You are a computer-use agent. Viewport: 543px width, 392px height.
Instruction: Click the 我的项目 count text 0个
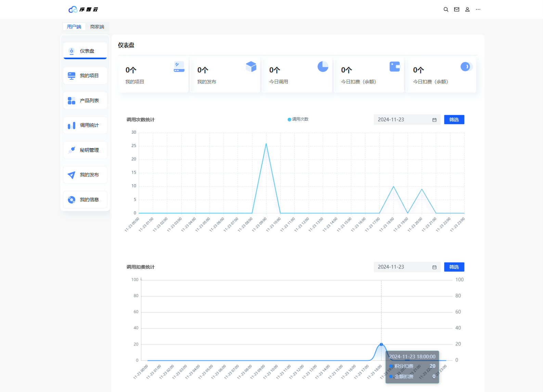coord(131,70)
